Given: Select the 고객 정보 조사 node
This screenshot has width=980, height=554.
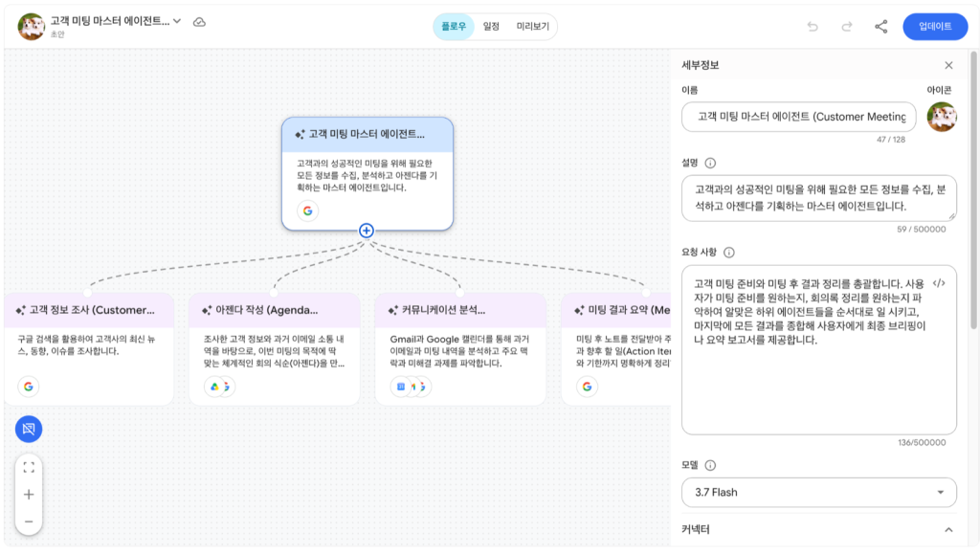Looking at the screenshot, I should 89,348.
